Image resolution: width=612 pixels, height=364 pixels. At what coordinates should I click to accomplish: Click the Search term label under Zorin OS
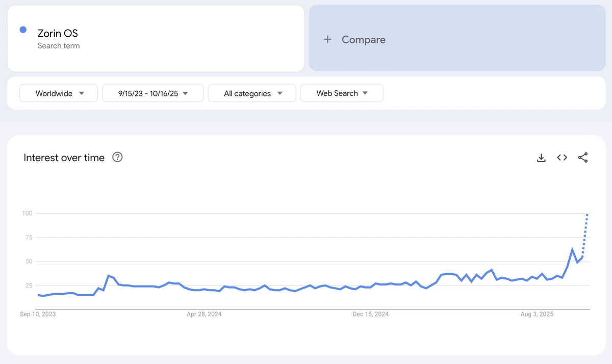59,46
